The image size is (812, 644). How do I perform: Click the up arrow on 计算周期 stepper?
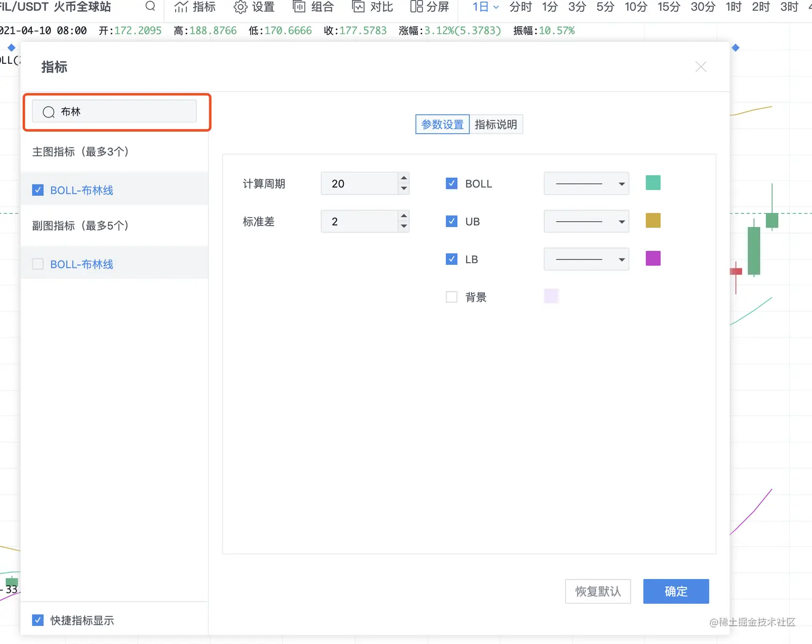tap(404, 179)
